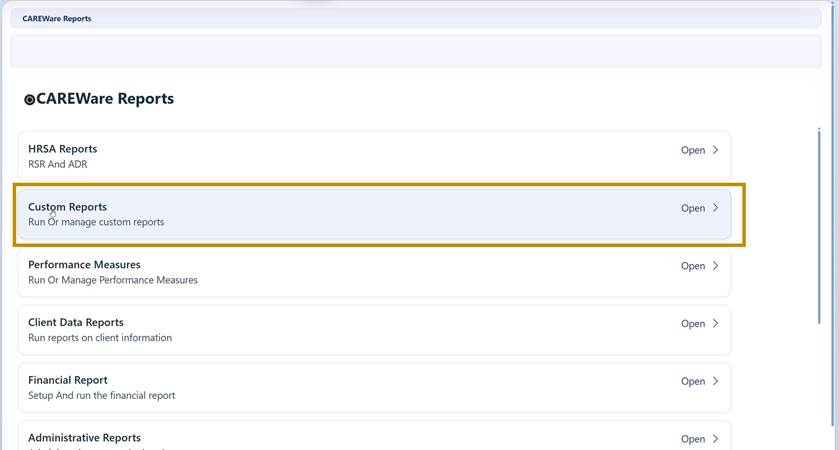Open Client Data Reports via Open label
The image size is (839, 450).
[x=692, y=324]
